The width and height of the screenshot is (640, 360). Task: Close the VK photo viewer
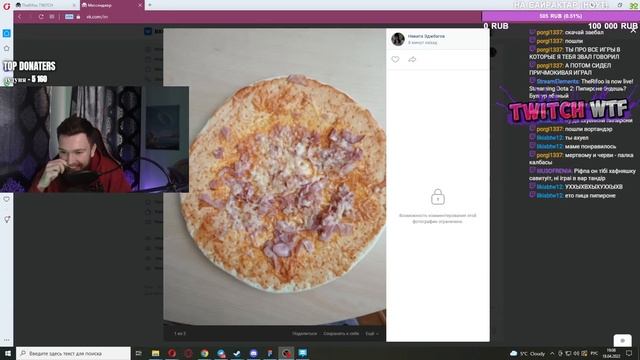tap(633, 30)
